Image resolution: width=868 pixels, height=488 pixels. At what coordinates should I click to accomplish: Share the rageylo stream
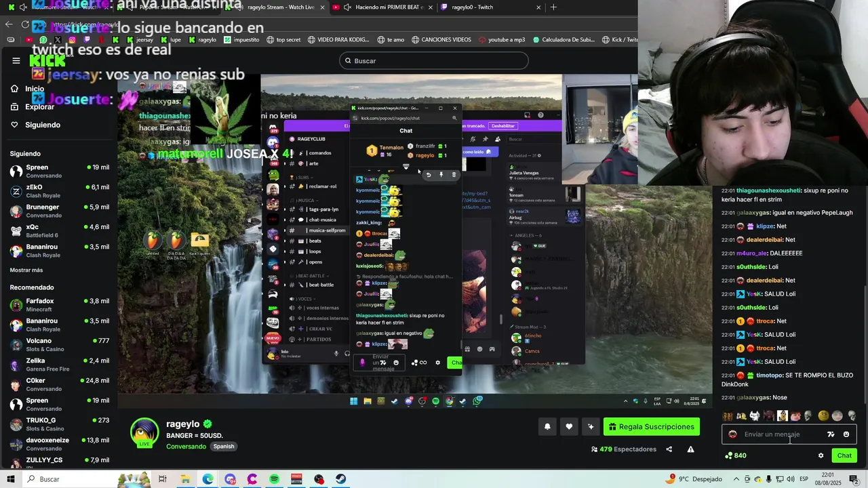click(669, 449)
